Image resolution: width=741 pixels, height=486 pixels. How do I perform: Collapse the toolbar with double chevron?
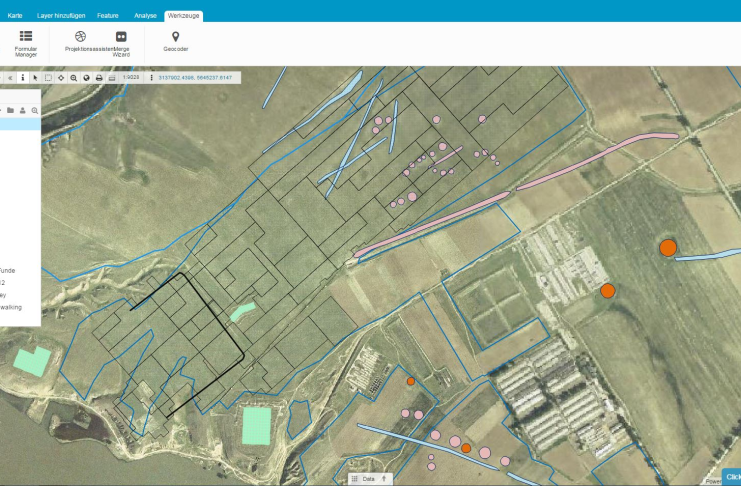(x=10, y=77)
